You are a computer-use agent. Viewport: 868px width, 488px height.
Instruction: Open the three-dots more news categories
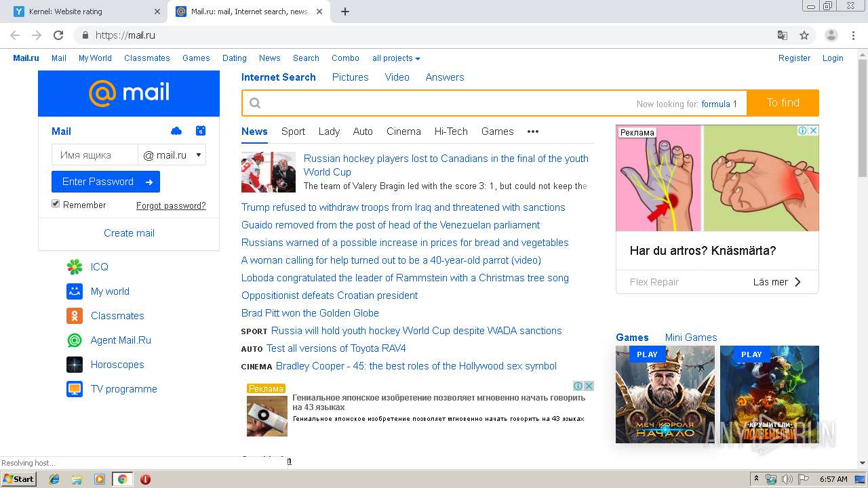[533, 131]
